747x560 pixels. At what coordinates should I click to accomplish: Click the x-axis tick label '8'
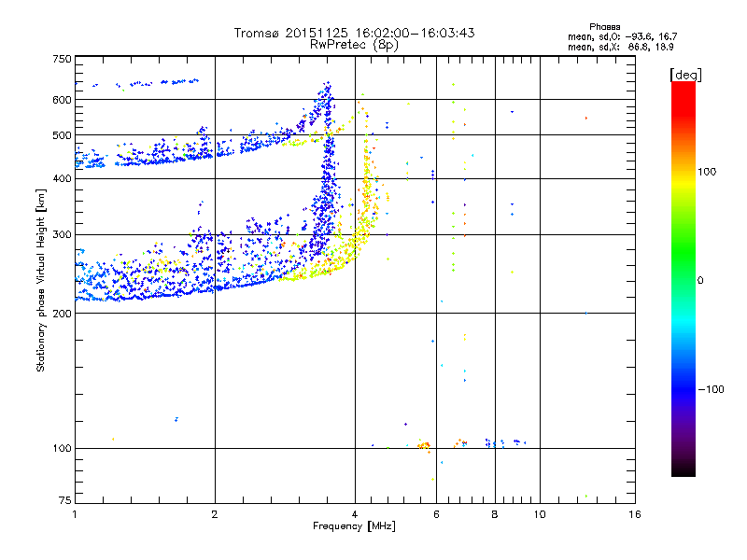coord(495,514)
